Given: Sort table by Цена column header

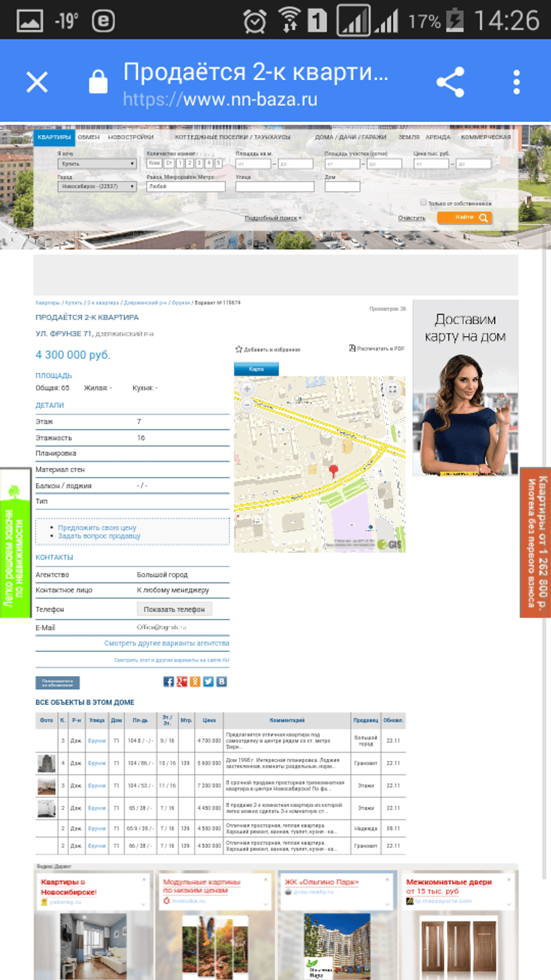Looking at the screenshot, I should (x=209, y=720).
